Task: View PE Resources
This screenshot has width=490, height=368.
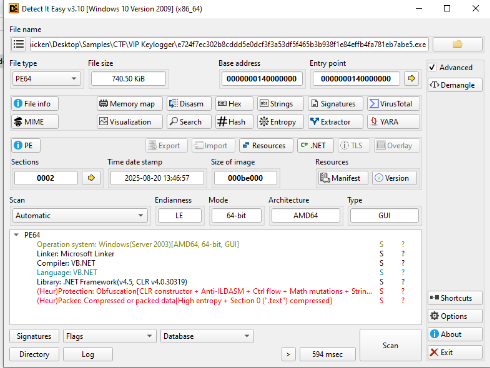Action: [x=266, y=145]
